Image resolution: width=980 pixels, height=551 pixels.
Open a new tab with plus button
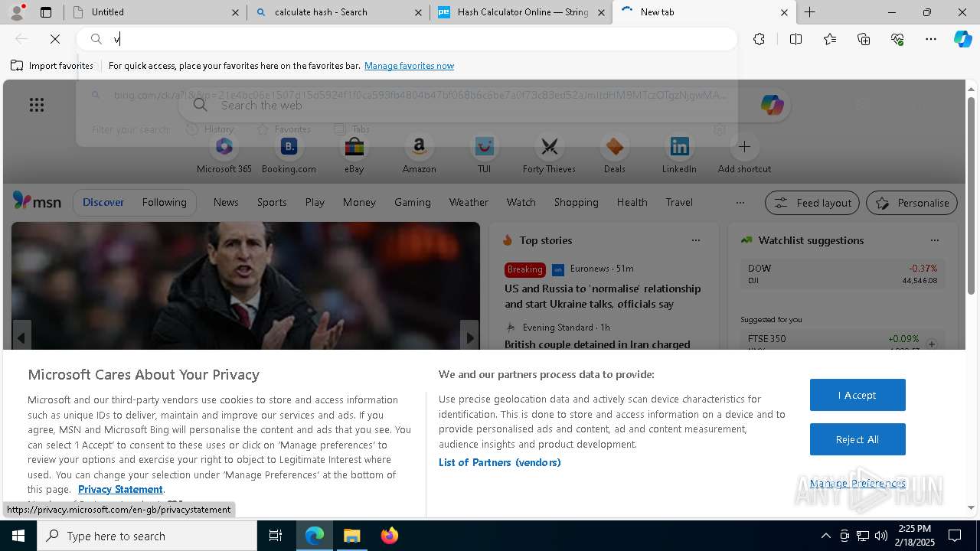pyautogui.click(x=809, y=12)
